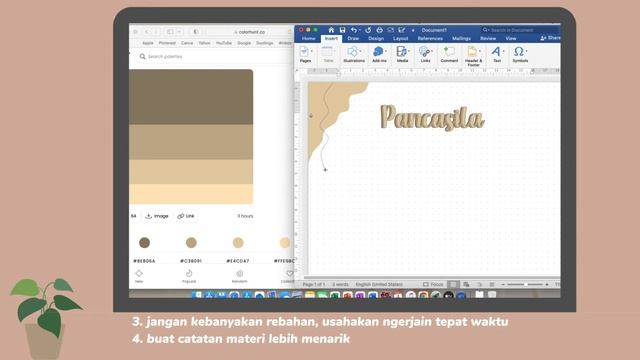
Task: Click the Media icon in the Insert ribbon
Action: point(402,52)
